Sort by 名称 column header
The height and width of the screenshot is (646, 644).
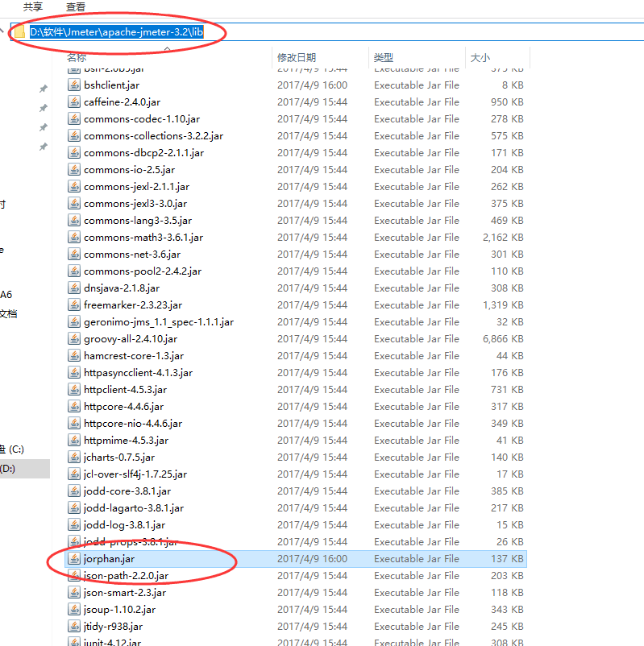tap(77, 58)
